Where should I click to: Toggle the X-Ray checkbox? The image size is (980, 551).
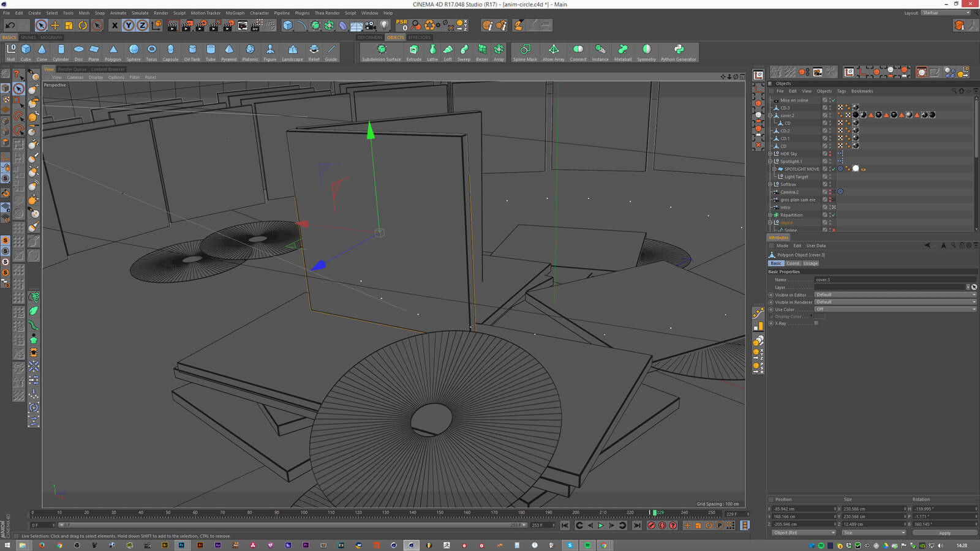tap(816, 323)
